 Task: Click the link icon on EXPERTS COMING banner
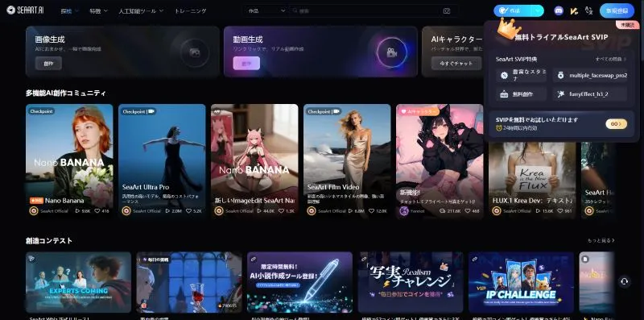coord(31,259)
